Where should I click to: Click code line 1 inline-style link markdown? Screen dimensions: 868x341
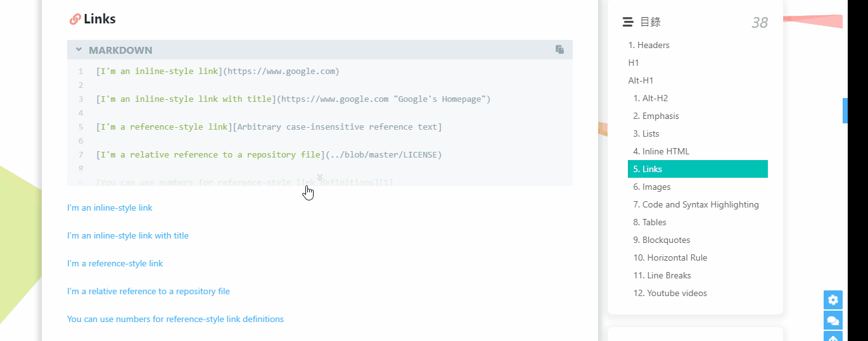(217, 71)
